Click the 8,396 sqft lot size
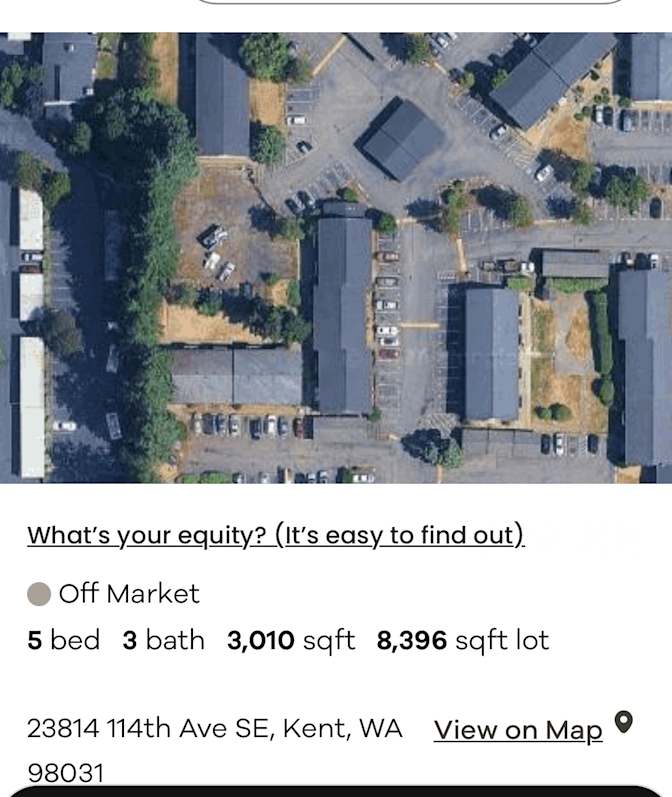 [x=463, y=641]
